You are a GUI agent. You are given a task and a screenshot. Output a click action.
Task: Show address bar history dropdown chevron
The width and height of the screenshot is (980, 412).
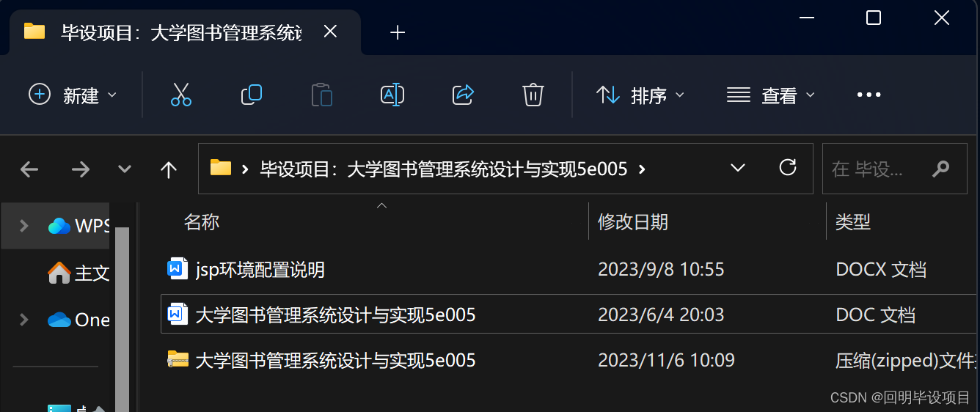click(739, 168)
